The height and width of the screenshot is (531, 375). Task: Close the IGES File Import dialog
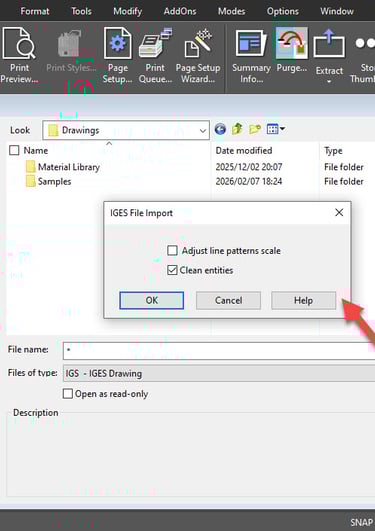click(339, 213)
